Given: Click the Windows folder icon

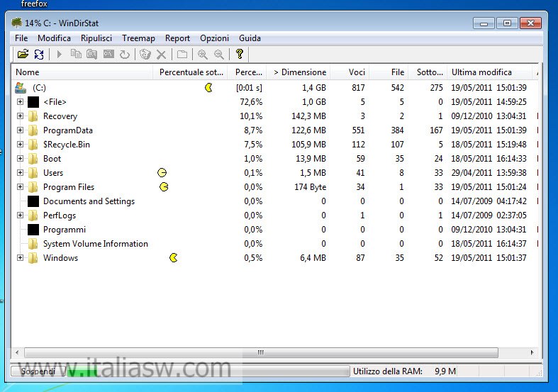Looking at the screenshot, I should tap(33, 258).
